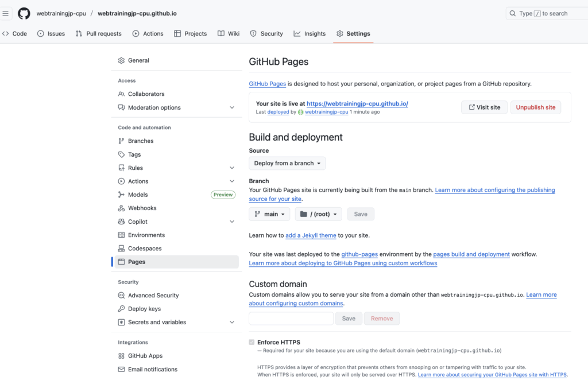
Task: Click the Codespaces icon in sidebar
Action: (x=121, y=249)
